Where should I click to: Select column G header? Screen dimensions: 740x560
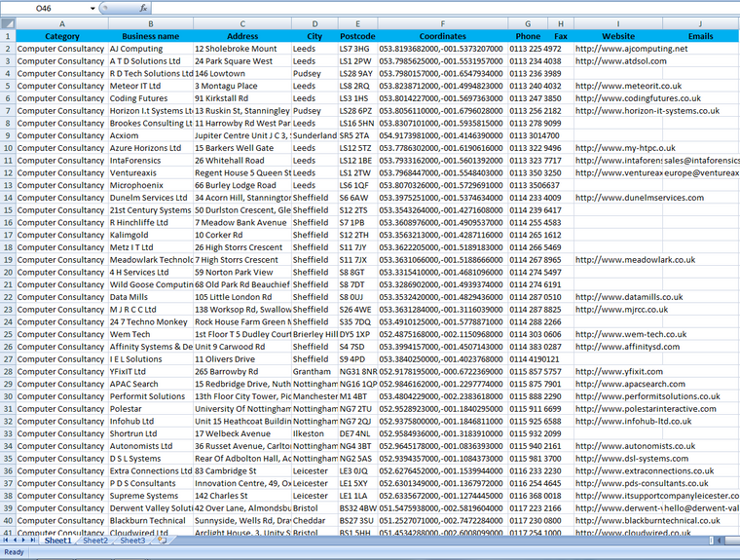[x=528, y=23]
